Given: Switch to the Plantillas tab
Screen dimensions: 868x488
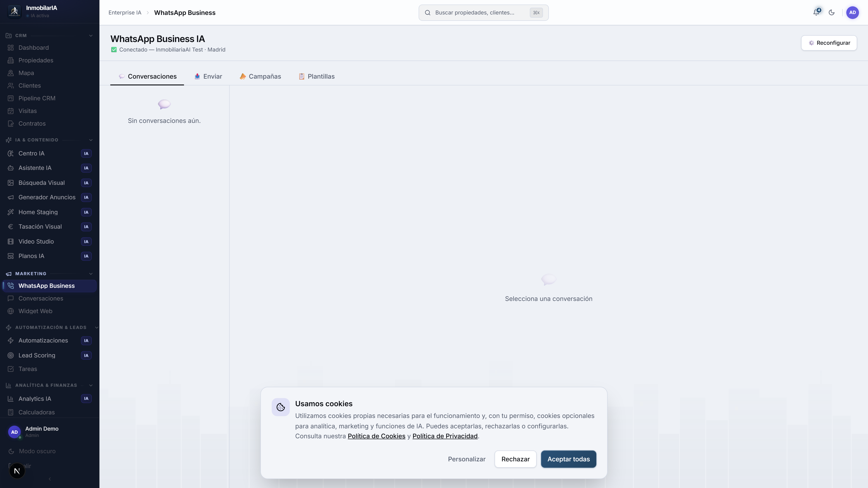Looking at the screenshot, I should (x=316, y=76).
